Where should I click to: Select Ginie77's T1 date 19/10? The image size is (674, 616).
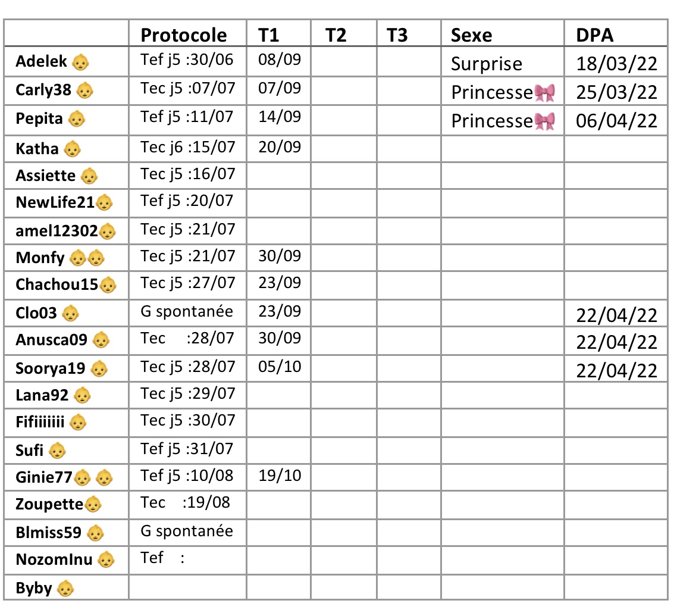pos(280,476)
